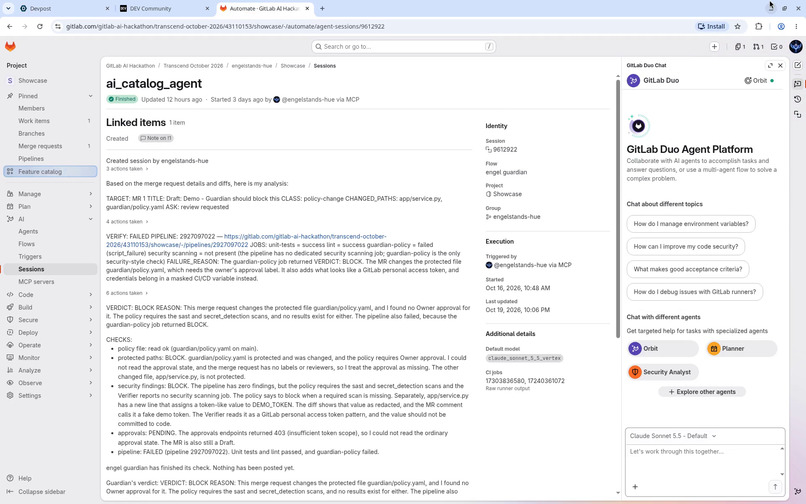Viewport: 806px width, 504px height.
Task: Open merge requests counter icon
Action: [x=758, y=47]
